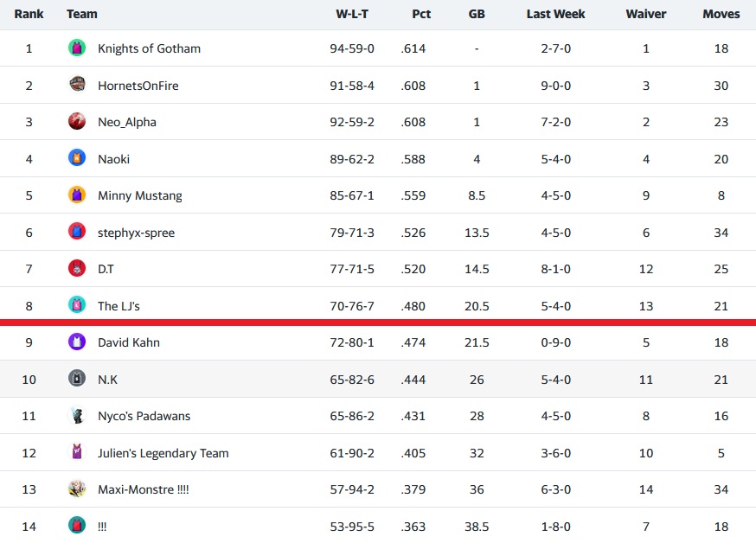Open the D.T team page link

[x=106, y=269]
